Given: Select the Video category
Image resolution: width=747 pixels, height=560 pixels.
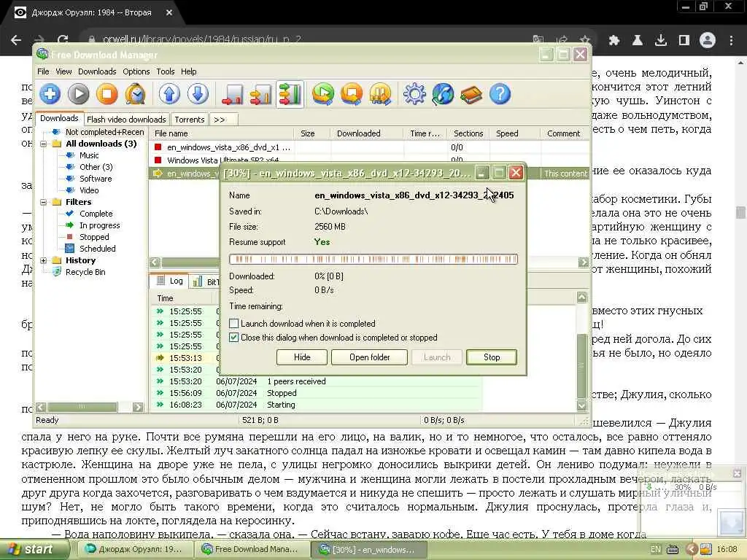Looking at the screenshot, I should 89,190.
